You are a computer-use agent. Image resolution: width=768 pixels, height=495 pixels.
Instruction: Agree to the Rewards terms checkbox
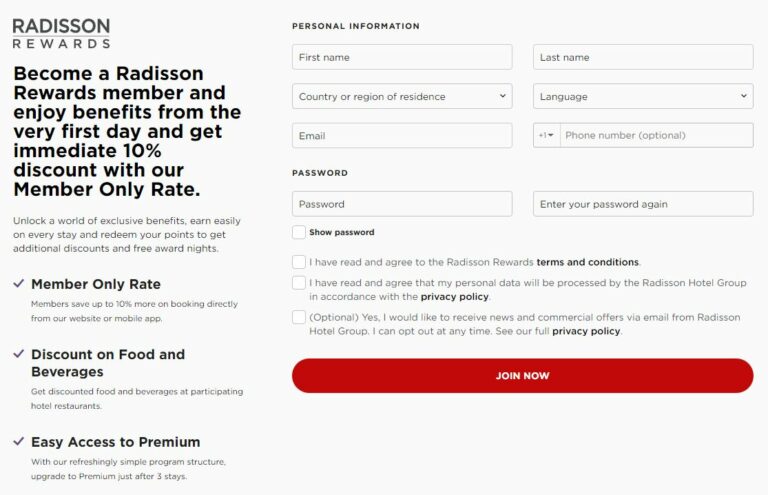(299, 262)
